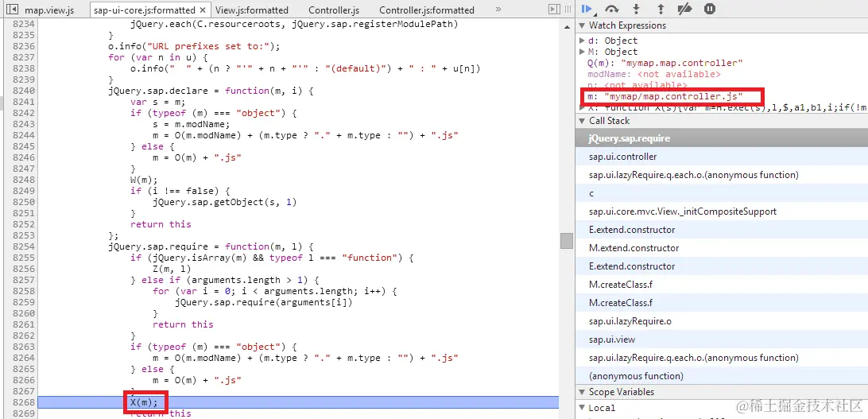Collapse the Watch Expressions section

coord(581,25)
